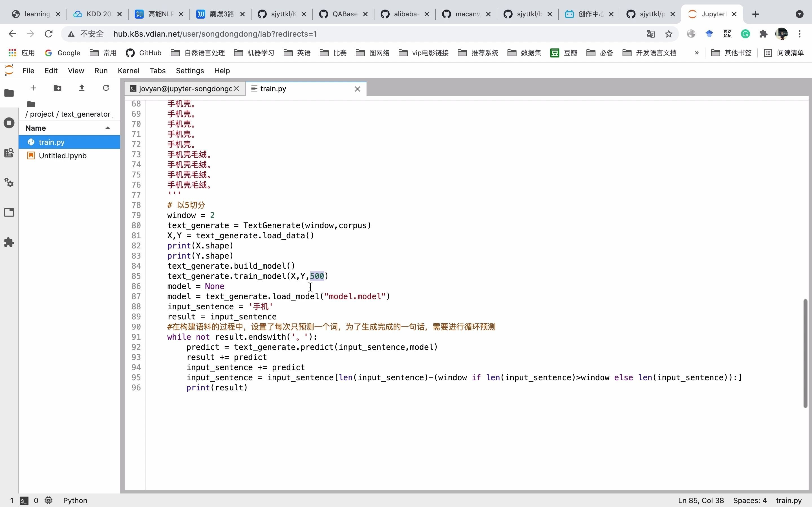Click the Help menu item

click(222, 70)
